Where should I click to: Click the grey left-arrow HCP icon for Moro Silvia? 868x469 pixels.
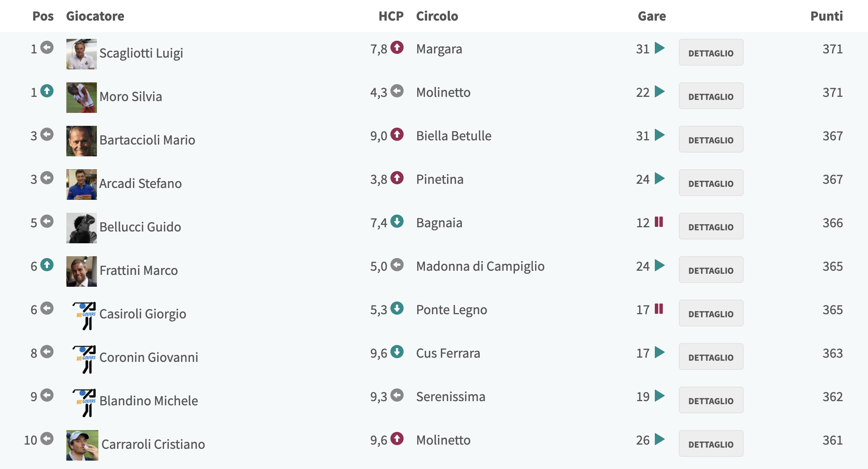pyautogui.click(x=397, y=91)
